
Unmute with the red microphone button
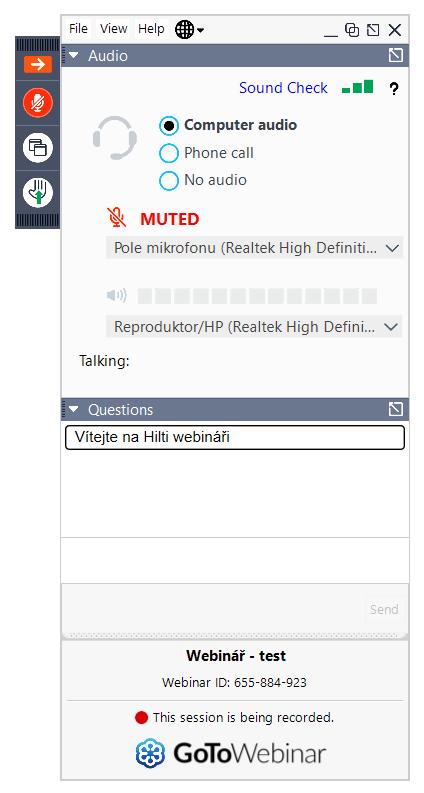coord(37,103)
